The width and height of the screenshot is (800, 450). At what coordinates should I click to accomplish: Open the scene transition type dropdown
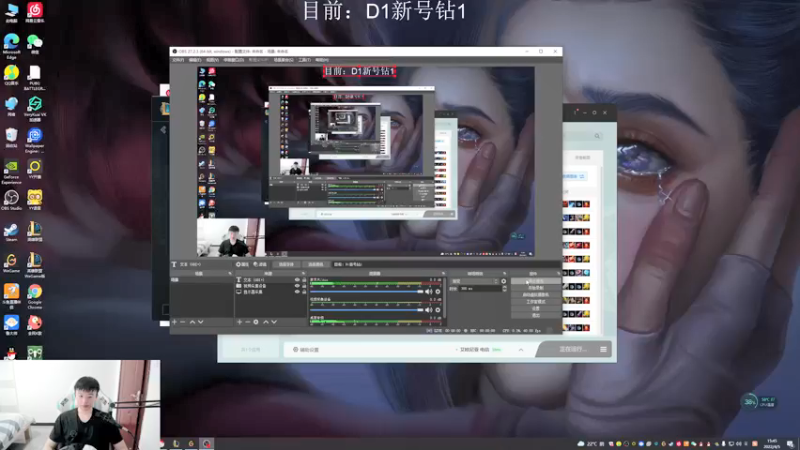pyautogui.click(x=474, y=281)
